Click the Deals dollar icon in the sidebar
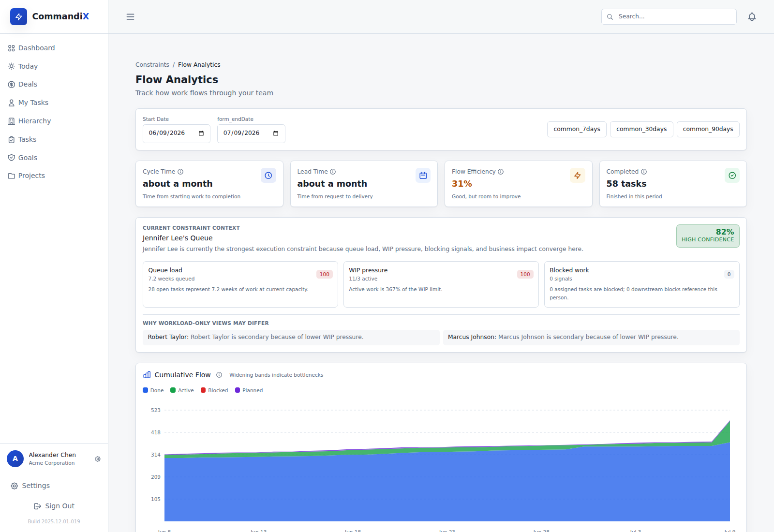Image resolution: width=774 pixels, height=532 pixels. (12, 85)
